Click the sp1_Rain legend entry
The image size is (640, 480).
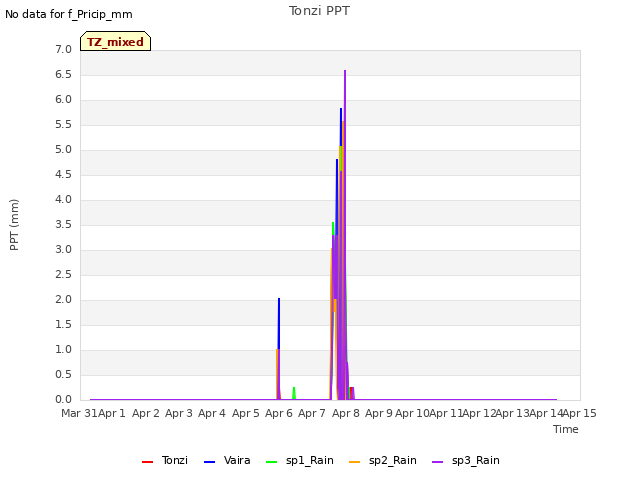point(300,460)
